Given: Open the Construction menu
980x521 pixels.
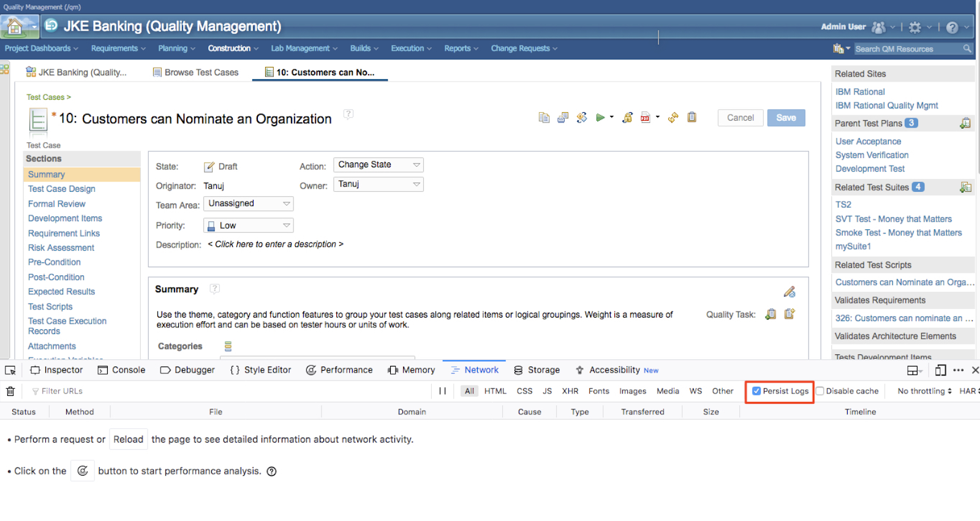Looking at the screenshot, I should tap(233, 48).
